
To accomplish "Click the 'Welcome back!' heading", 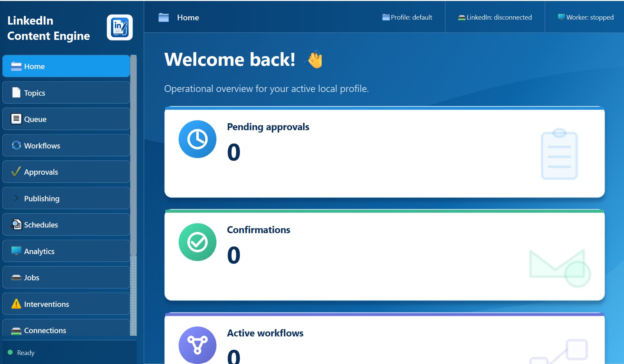I will 230,59.
